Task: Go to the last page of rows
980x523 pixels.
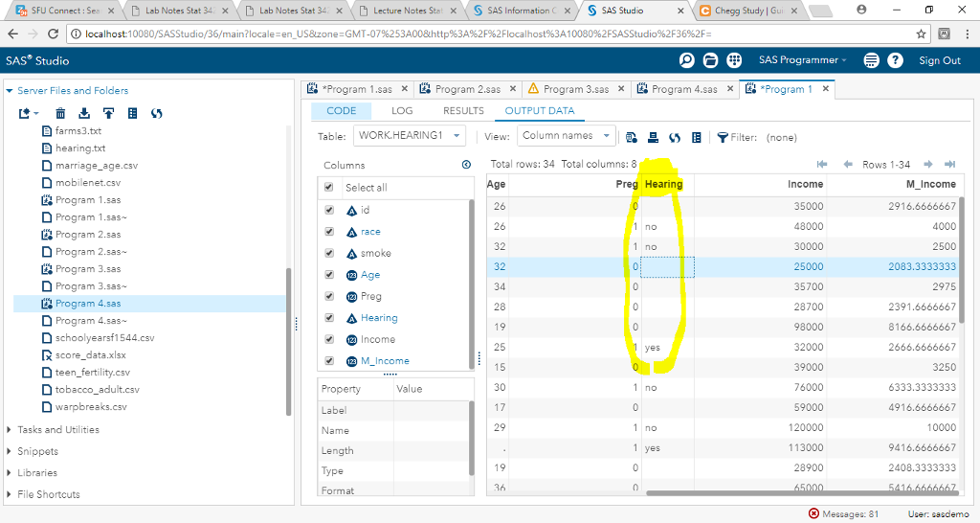Action: coord(950,164)
